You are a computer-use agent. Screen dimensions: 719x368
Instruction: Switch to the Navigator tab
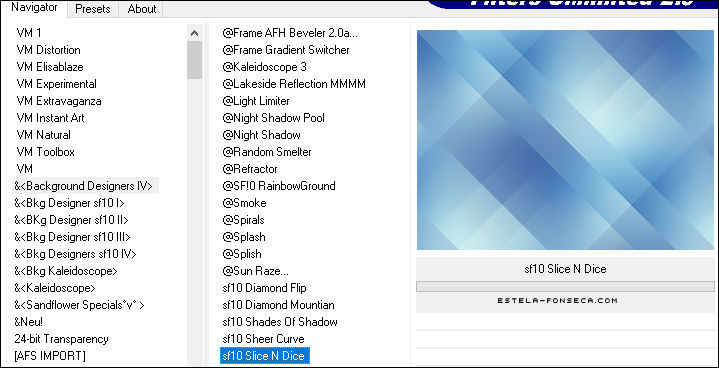[x=34, y=8]
